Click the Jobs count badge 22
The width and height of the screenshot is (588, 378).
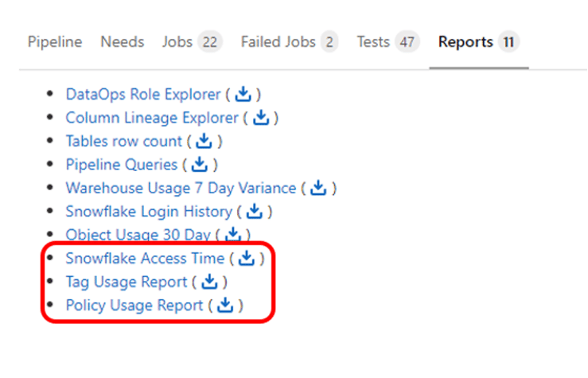coord(210,41)
